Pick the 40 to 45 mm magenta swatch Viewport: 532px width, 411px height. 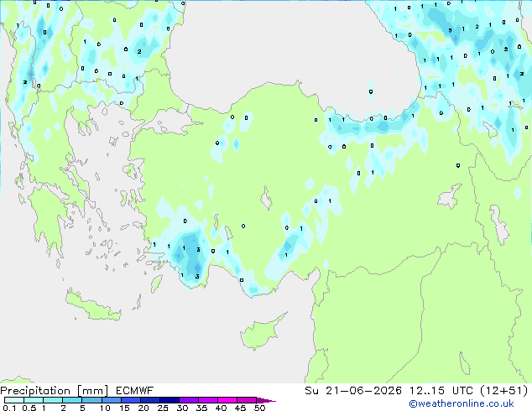(227, 400)
